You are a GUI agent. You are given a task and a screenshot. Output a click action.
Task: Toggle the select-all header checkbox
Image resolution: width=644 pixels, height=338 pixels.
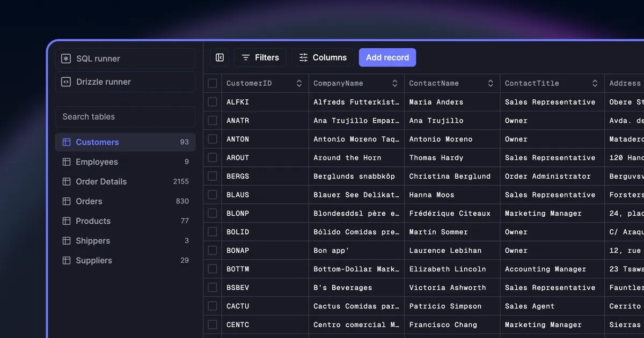point(213,83)
